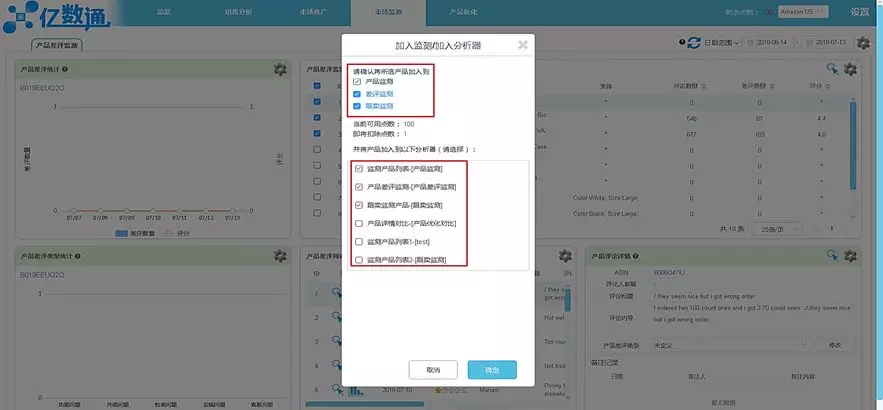Uncheck the 跟卖监测 checkbox in dialog
Viewport: 883px width, 410px height.
pos(357,106)
